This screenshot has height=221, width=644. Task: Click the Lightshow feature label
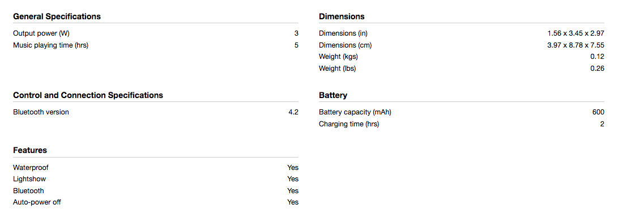(x=29, y=179)
